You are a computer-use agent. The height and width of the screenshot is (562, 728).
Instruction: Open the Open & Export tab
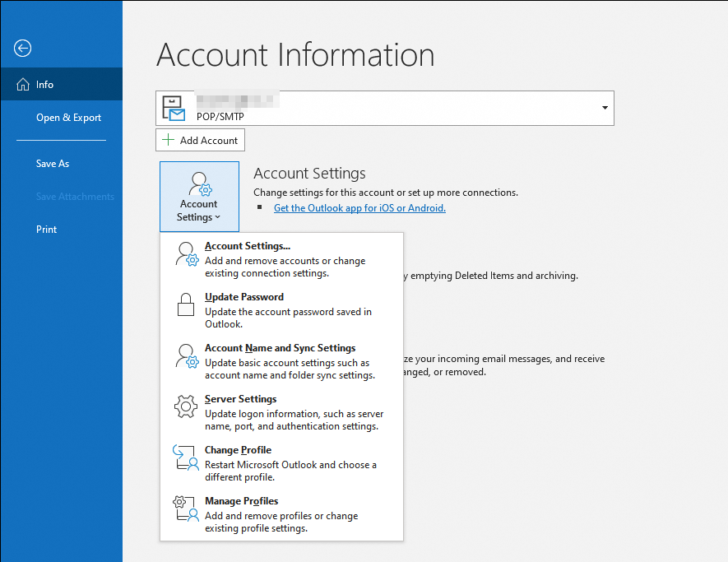tap(62, 118)
